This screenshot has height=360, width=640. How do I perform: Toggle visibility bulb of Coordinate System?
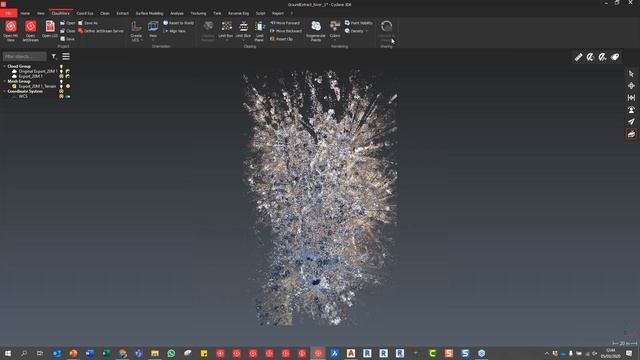(62, 91)
